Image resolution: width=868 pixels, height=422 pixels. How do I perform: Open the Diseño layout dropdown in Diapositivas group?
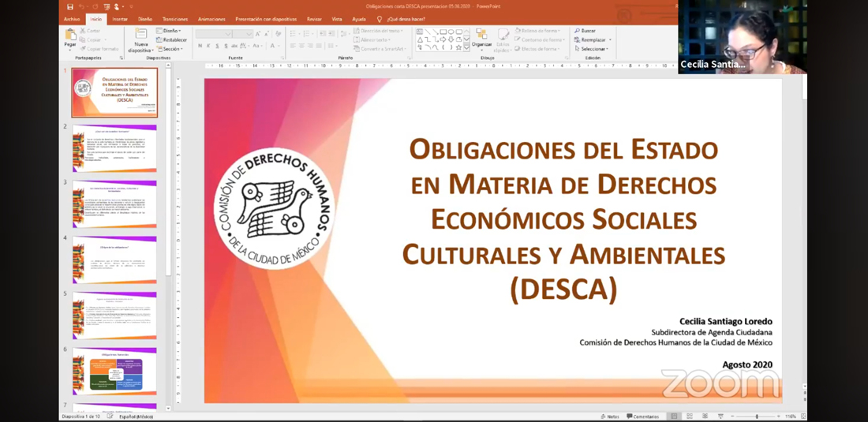tap(169, 31)
